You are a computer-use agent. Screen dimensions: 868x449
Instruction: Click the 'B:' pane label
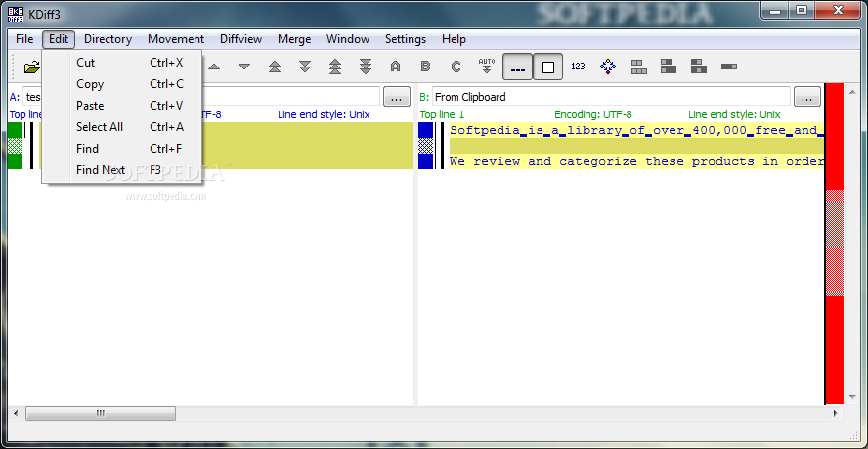pyautogui.click(x=424, y=97)
